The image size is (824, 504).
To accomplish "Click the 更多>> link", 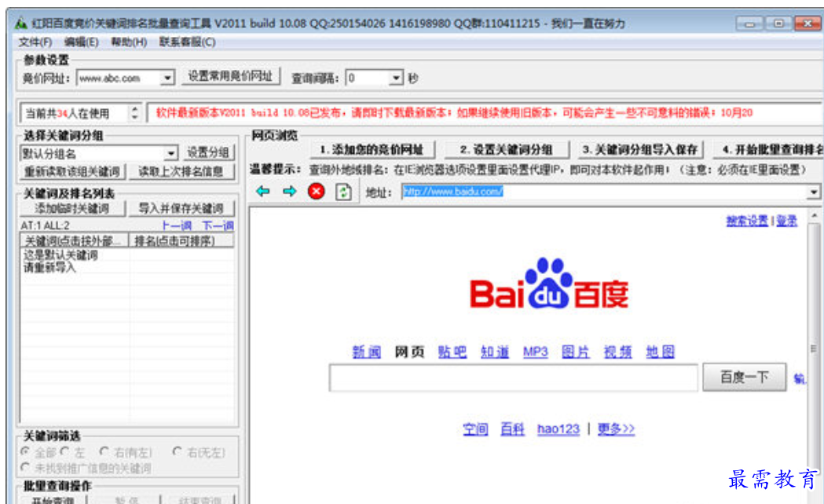I will pos(616,429).
